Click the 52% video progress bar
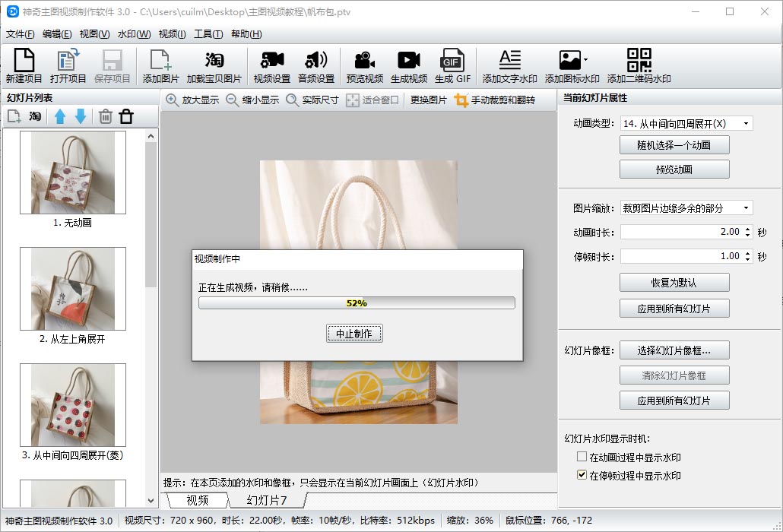This screenshot has width=783, height=532. [357, 303]
